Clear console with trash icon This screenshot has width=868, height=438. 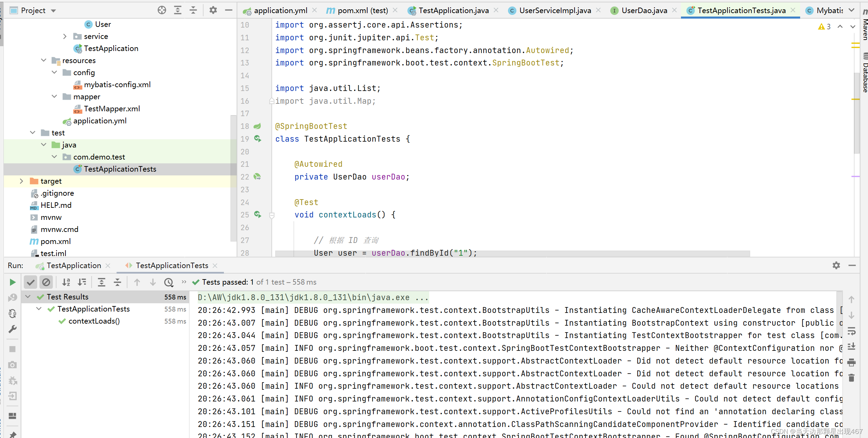851,378
